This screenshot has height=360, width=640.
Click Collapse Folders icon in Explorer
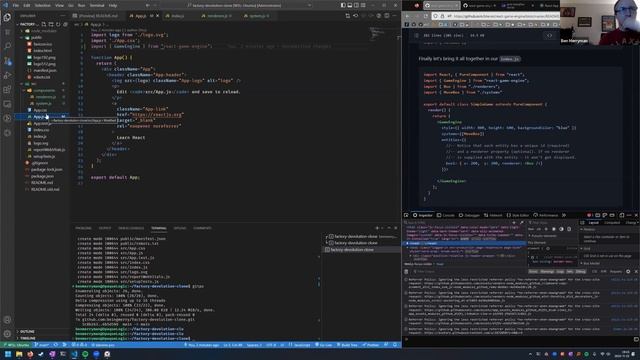[x=65, y=24]
